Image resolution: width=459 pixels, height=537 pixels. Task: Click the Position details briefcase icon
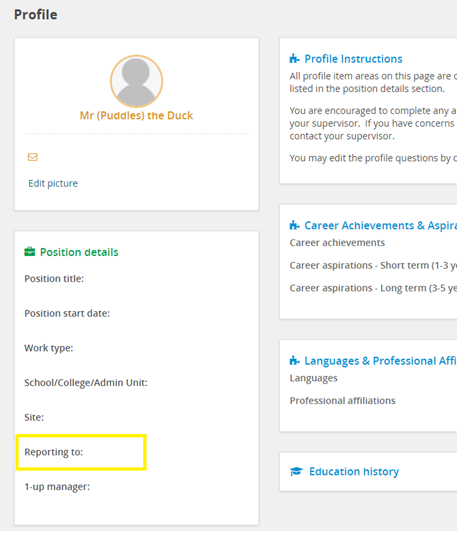pyautogui.click(x=30, y=252)
